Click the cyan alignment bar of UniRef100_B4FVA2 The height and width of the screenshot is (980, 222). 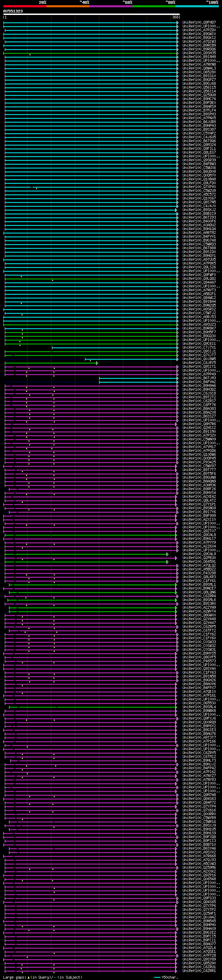[x=138, y=382]
